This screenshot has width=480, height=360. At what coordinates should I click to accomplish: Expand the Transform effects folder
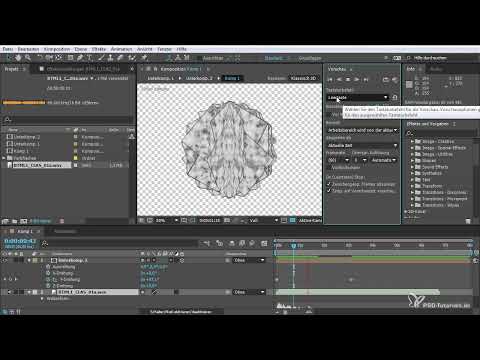click(x=412, y=186)
